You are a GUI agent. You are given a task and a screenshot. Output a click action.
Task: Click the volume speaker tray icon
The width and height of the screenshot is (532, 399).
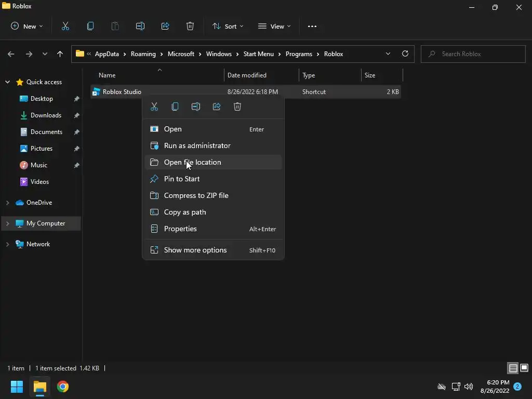(x=469, y=387)
